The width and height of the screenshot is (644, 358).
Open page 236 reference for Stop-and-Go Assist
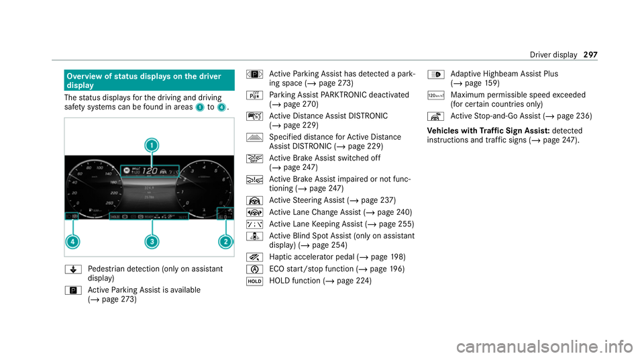[x=568, y=116]
